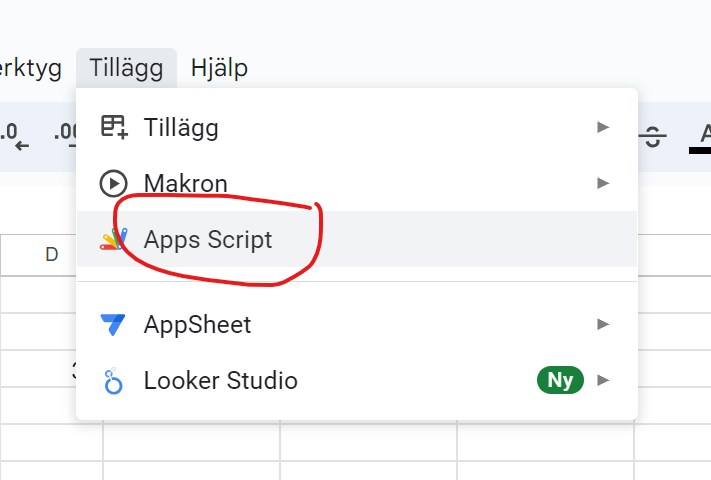Click the Apps Script colorful logo icon
Screen dimensions: 711x480
coord(113,240)
